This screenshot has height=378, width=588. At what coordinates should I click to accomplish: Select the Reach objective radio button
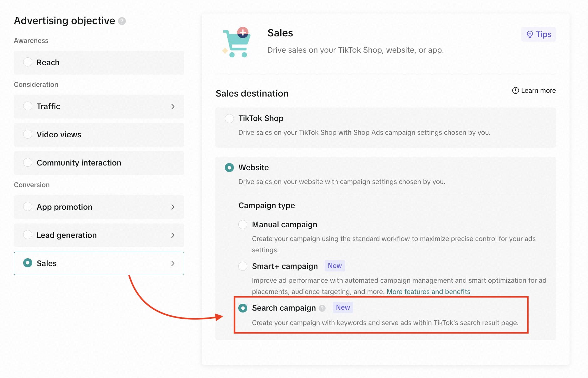pyautogui.click(x=28, y=62)
